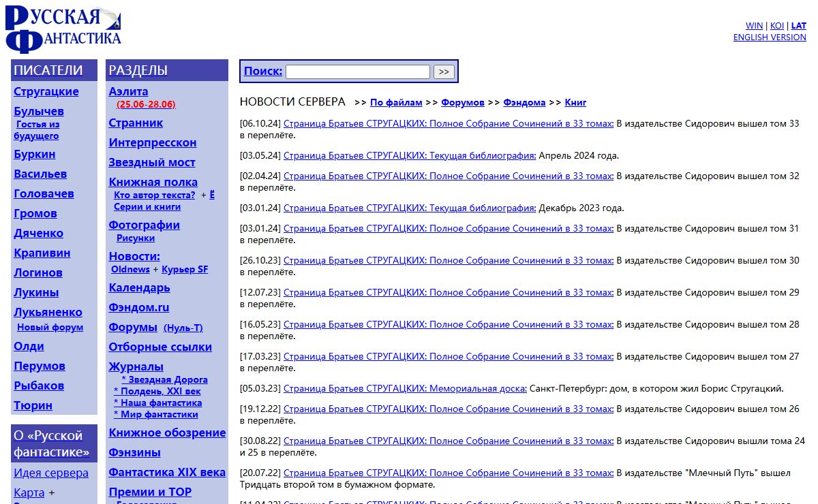Open the Мир фантастики magazine link

click(156, 414)
